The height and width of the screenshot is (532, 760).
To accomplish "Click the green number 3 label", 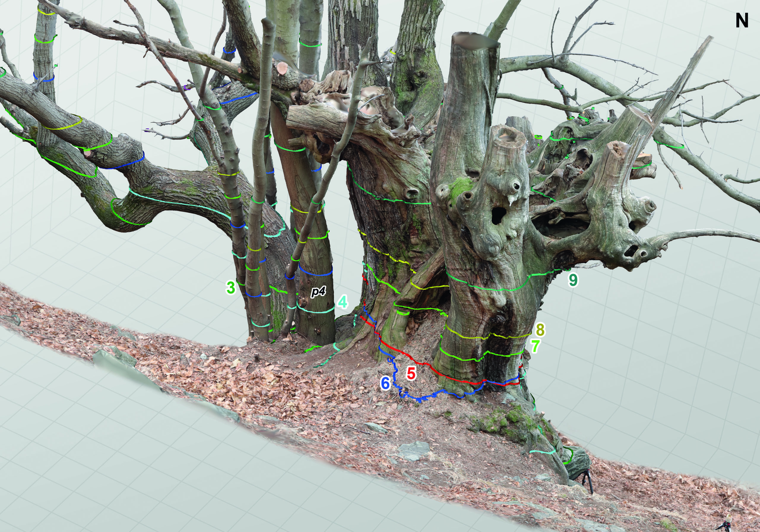I will pyautogui.click(x=230, y=287).
